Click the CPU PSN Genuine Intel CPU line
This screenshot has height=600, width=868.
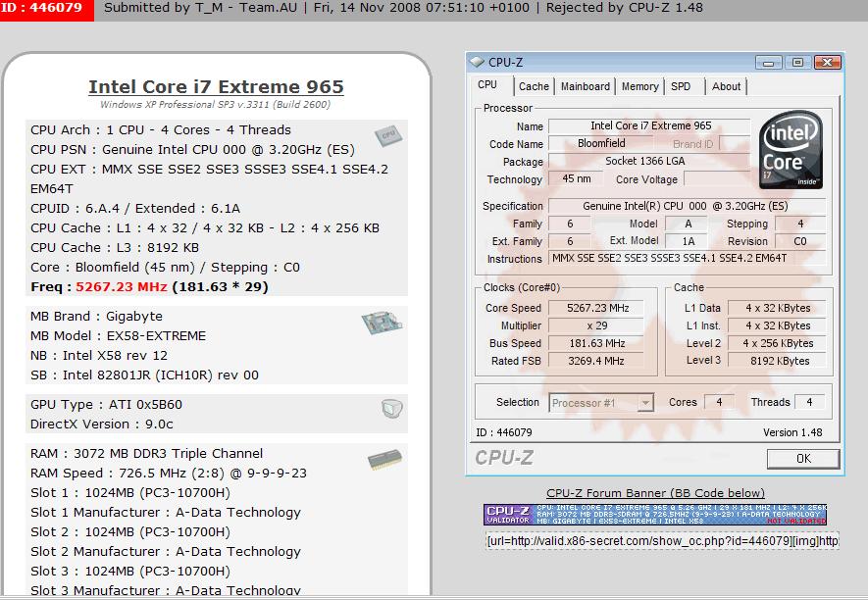[192, 149]
